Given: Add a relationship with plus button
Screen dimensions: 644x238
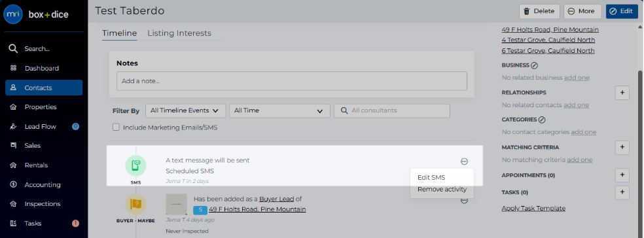Looking at the screenshot, I should 622,93.
